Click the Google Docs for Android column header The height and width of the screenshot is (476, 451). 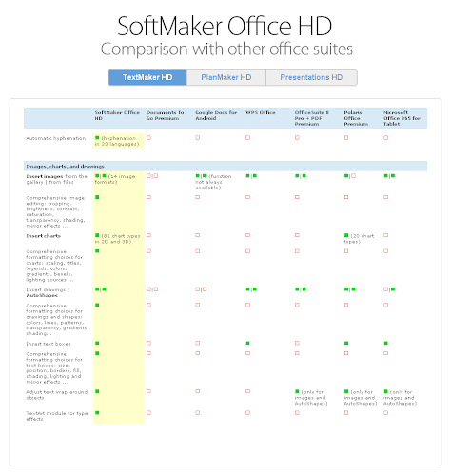(x=216, y=115)
